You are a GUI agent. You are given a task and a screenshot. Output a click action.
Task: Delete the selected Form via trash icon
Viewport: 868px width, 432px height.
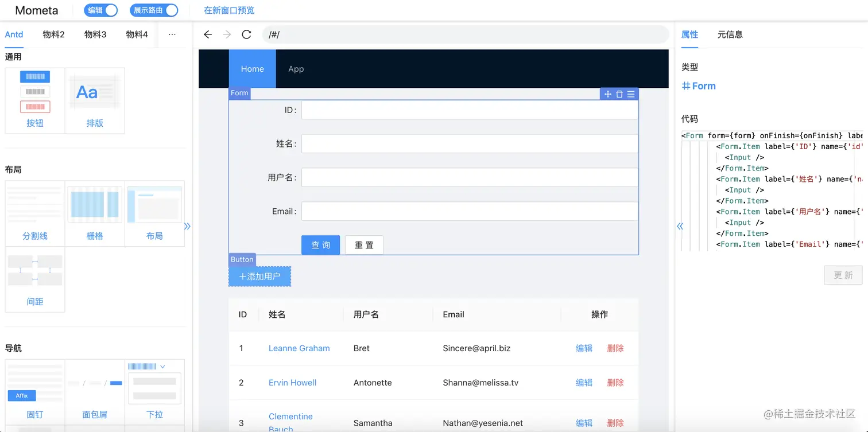[619, 94]
